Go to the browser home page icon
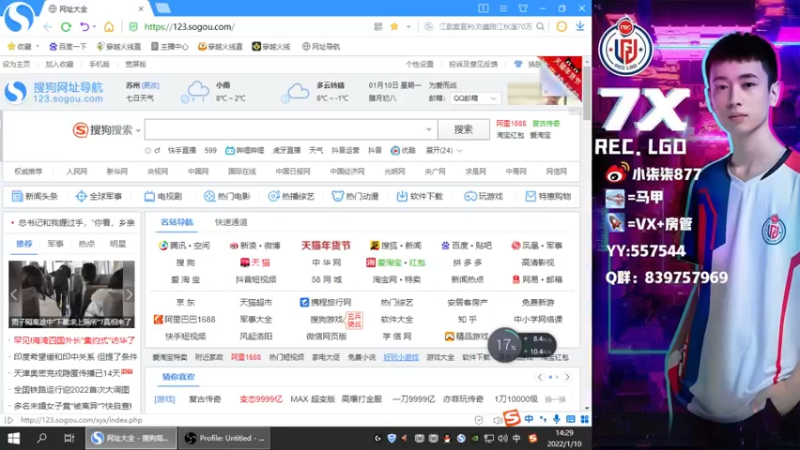The image size is (800, 450). click(109, 27)
